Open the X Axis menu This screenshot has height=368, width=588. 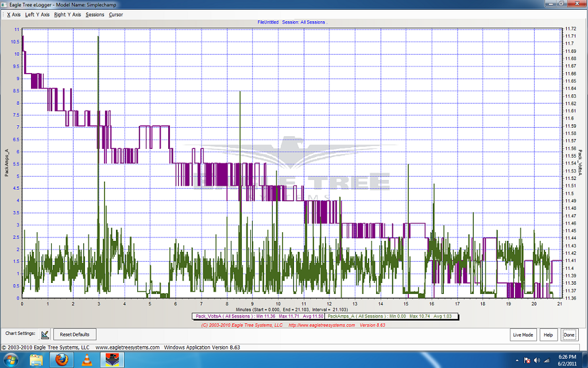13,14
